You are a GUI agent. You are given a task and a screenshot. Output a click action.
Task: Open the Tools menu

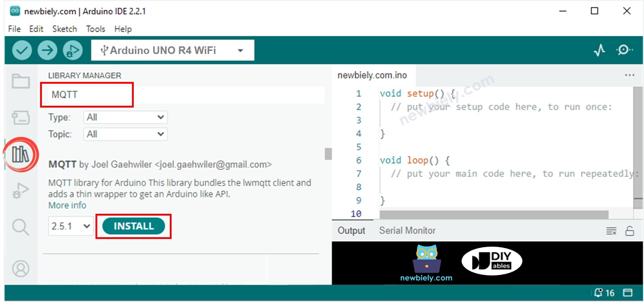pos(95,28)
